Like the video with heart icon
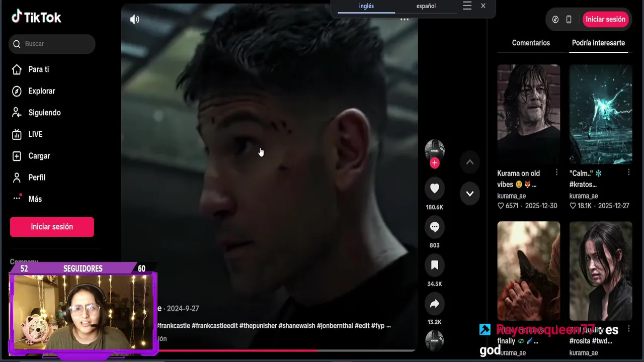 pos(435,189)
